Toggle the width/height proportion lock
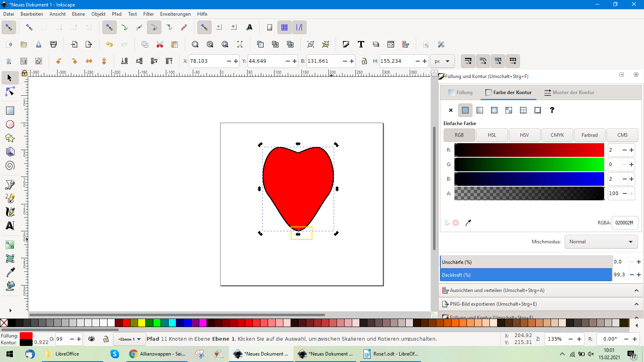 (364, 61)
